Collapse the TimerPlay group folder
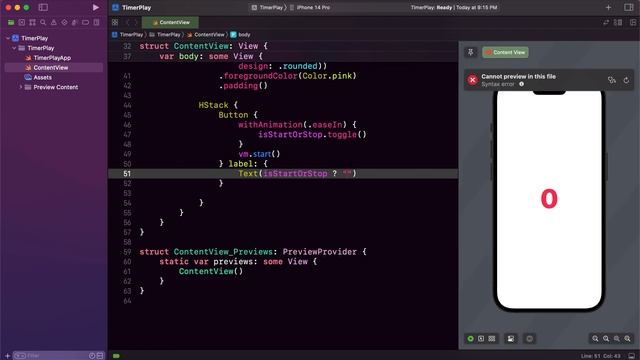Viewport: 640px width, 360px height. tap(14, 48)
